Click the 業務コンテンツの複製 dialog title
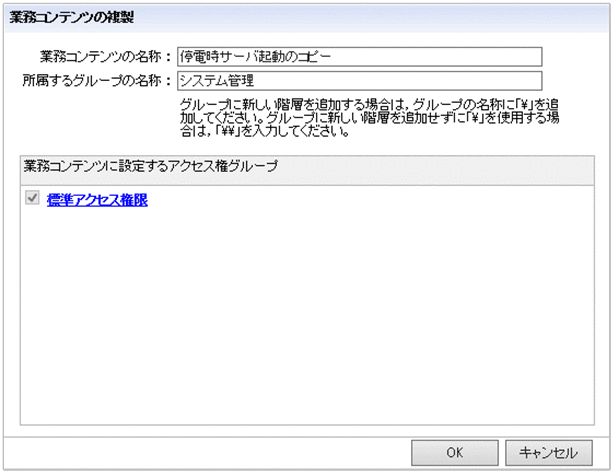The height and width of the screenshot is (472, 613). [72, 17]
